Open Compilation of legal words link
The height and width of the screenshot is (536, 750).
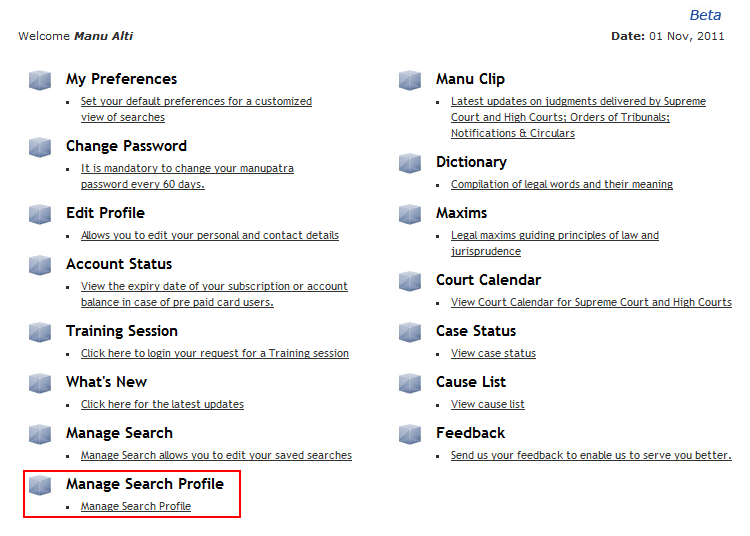point(562,184)
